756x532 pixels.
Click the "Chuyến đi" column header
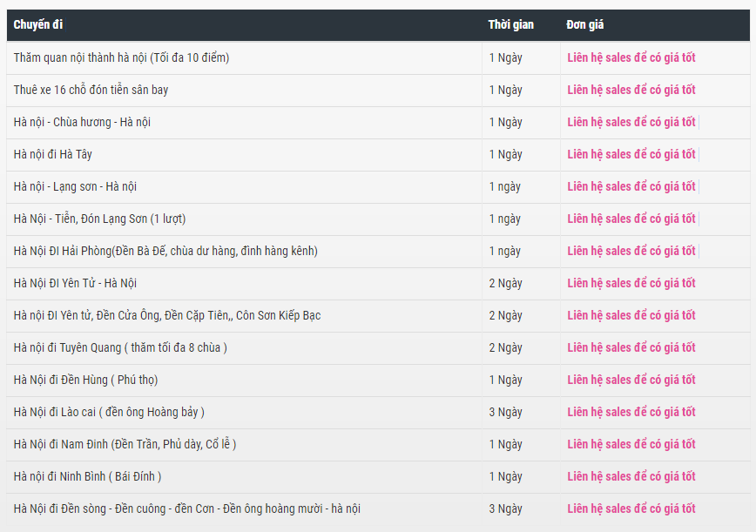38,24
